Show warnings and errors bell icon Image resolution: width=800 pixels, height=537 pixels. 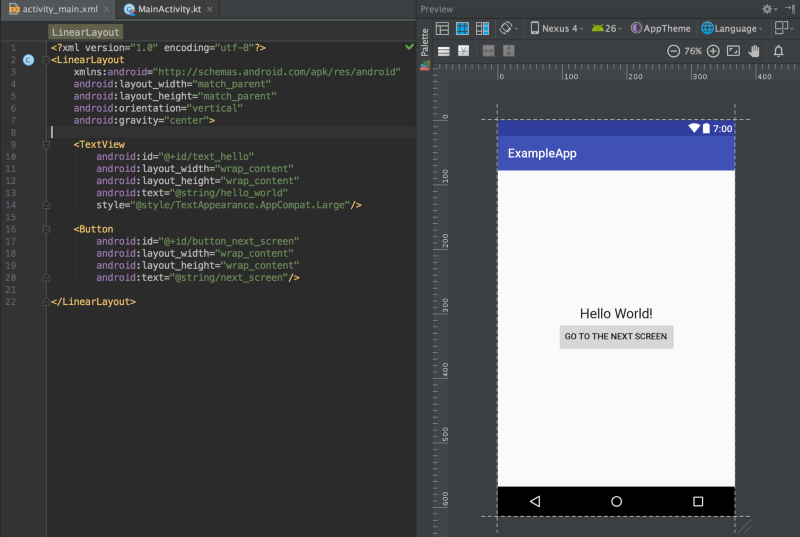[779, 51]
